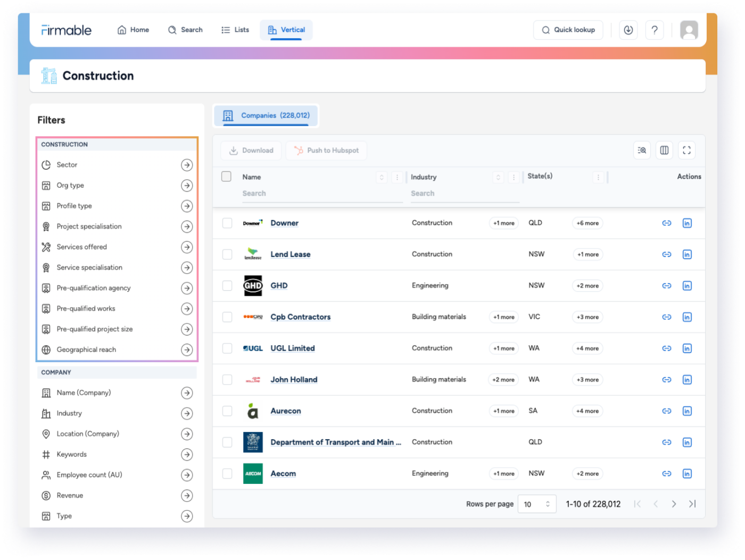Open the John Holland company link
The image size is (745, 560).
pyautogui.click(x=294, y=379)
